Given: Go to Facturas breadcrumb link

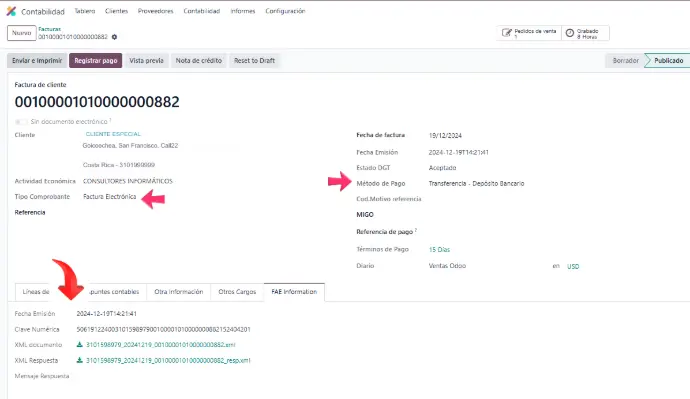Looking at the screenshot, I should (49, 29).
